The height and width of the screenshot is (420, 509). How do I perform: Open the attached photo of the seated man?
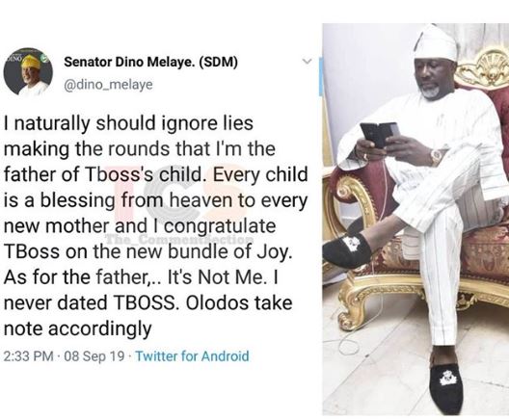tap(415, 219)
